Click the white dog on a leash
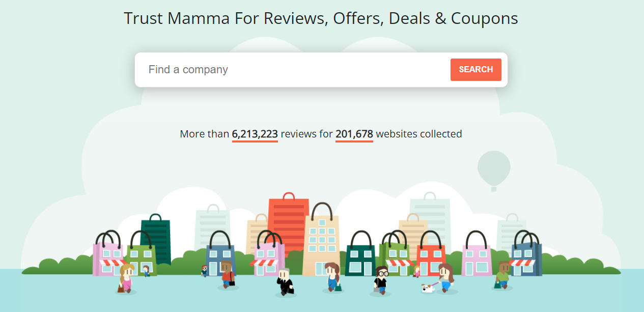 click(427, 289)
